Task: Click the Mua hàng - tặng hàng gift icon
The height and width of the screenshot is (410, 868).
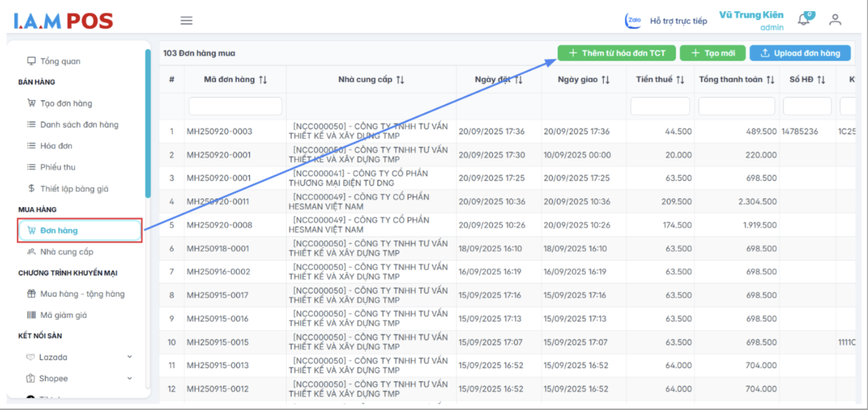Action: click(31, 294)
